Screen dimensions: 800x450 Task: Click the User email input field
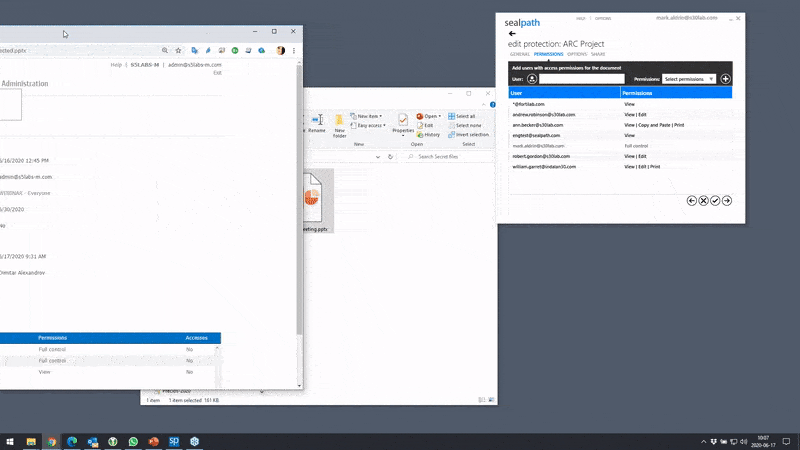[582, 79]
